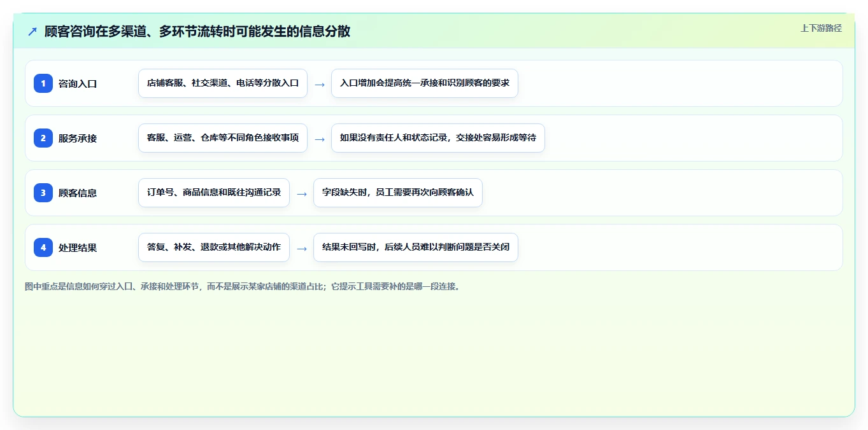Select the 处理结果 row label

pos(78,247)
